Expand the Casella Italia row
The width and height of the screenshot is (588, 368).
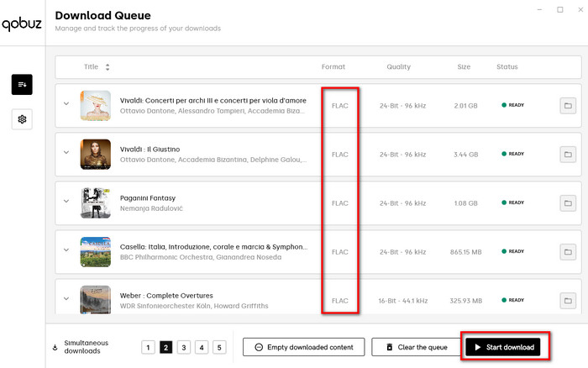tap(66, 250)
